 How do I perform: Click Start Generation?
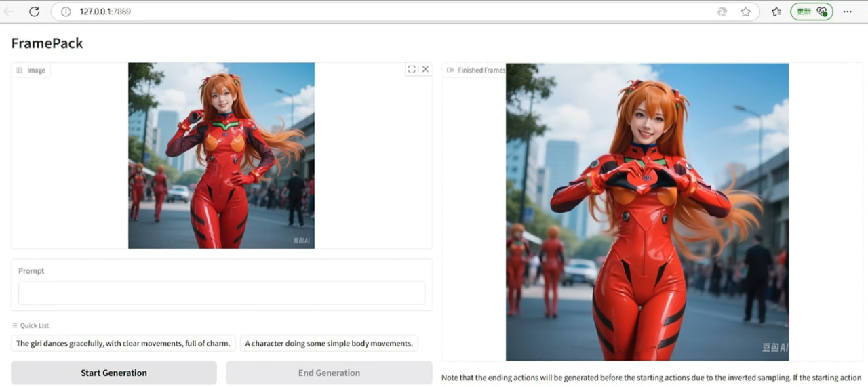tap(114, 373)
